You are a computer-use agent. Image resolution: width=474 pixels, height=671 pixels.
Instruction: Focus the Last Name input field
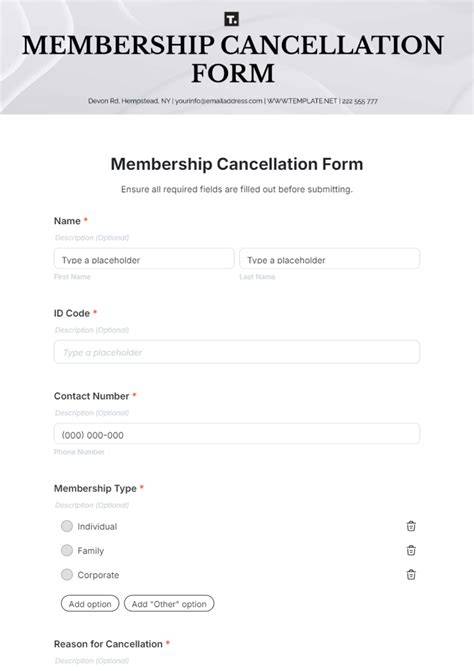pyautogui.click(x=329, y=259)
